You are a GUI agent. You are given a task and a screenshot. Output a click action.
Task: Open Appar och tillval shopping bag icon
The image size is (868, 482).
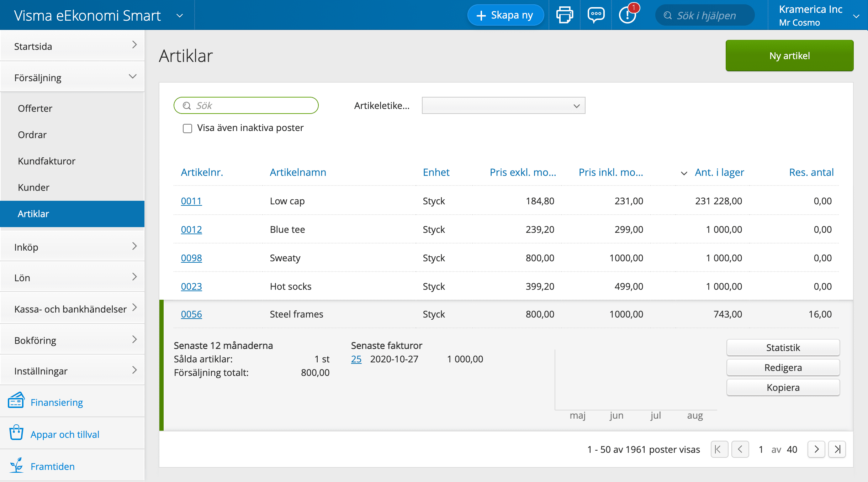coord(16,433)
